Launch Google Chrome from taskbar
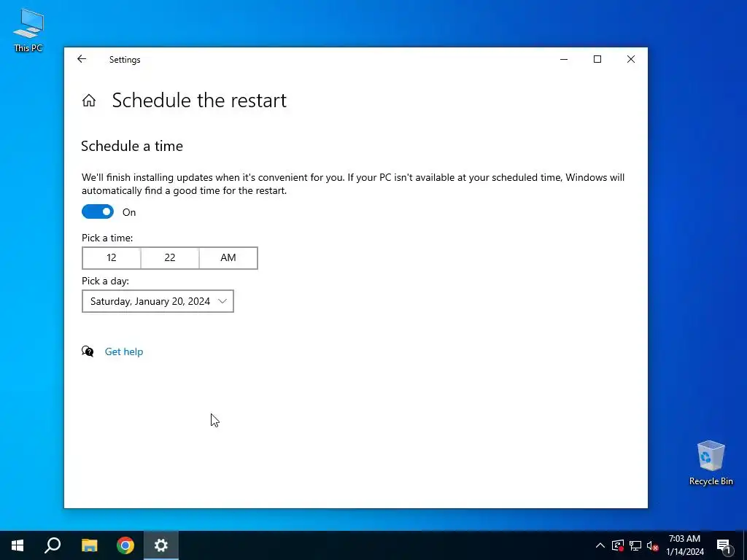 click(125, 545)
